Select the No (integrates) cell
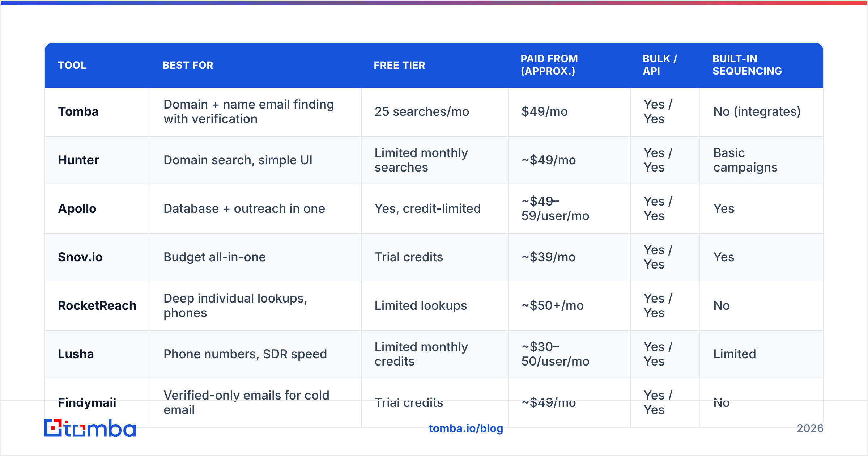Screen dimensions: 868x456 (x=757, y=111)
